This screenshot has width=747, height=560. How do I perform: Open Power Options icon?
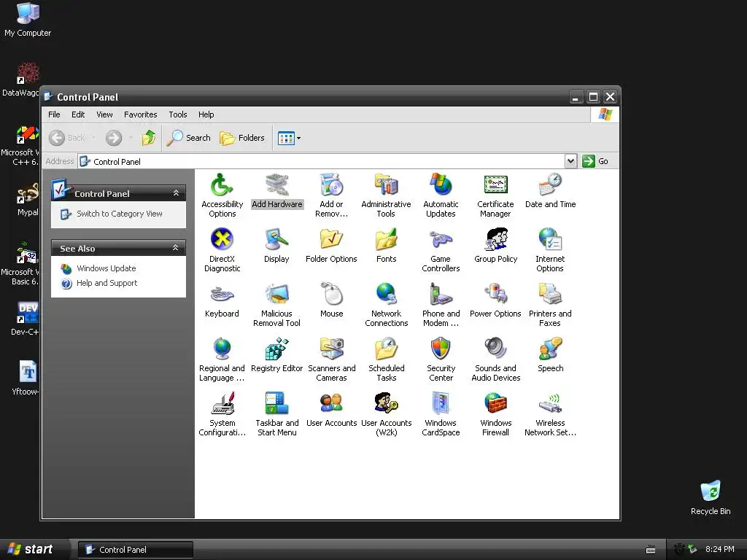[x=495, y=300]
